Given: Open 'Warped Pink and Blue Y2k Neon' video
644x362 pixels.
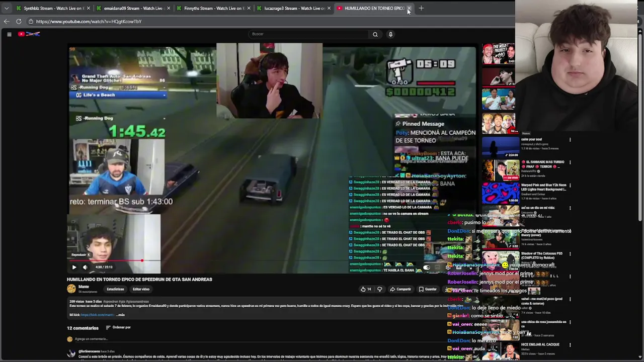Looking at the screenshot, I should [501, 193].
